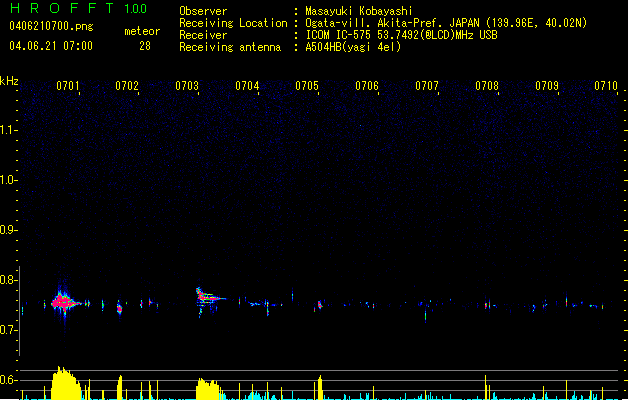
Task: Click the 1.1 kHz frequency tick label
Action: (x=8, y=130)
